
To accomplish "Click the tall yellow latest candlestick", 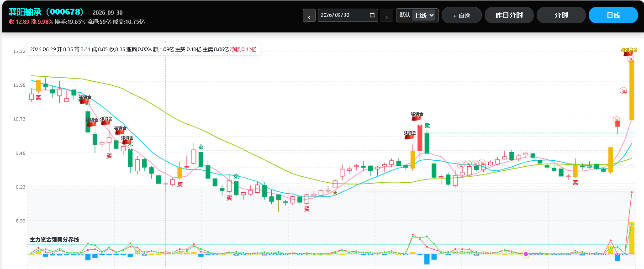I will pos(632,89).
